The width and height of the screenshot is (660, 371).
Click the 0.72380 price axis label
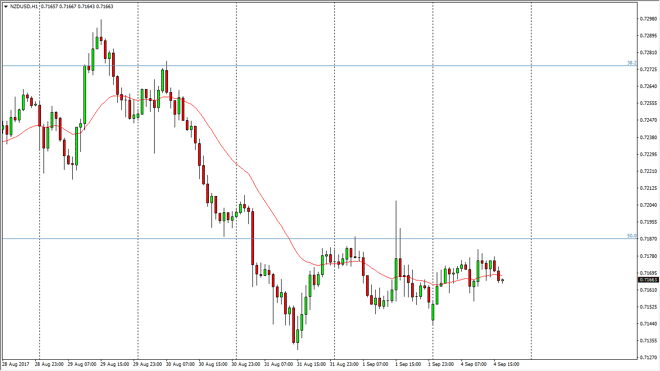point(648,137)
